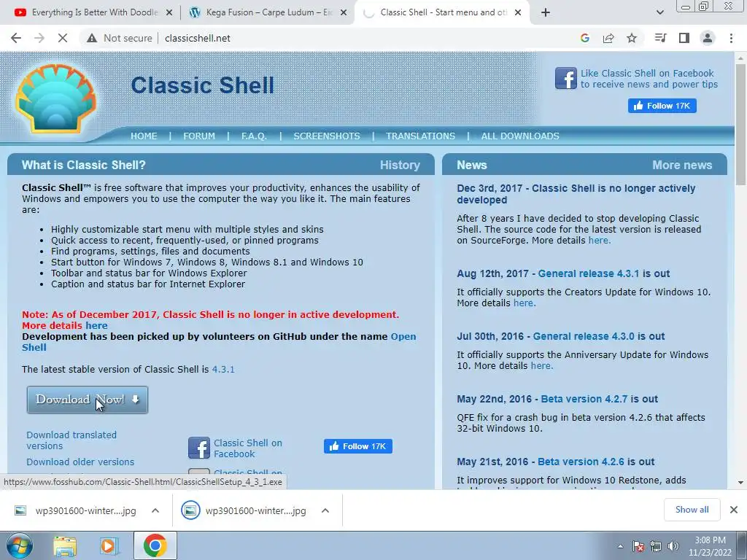Click Beta version 4.2.6 news link
Screen dimensions: 747x560
[x=581, y=462]
